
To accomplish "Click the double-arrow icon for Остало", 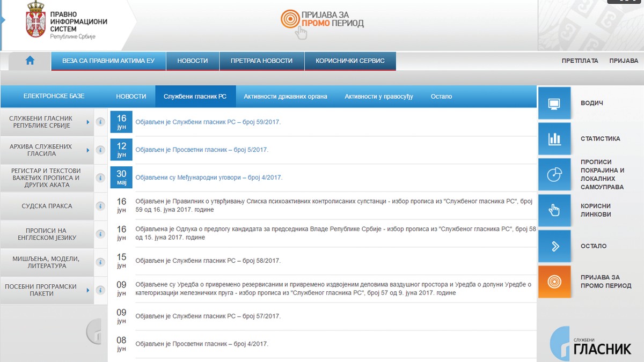I will pos(555,246).
